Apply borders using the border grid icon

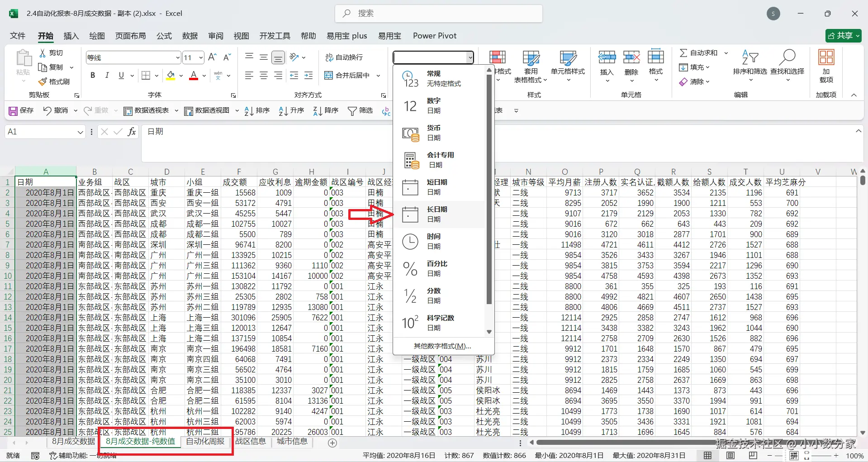(146, 75)
